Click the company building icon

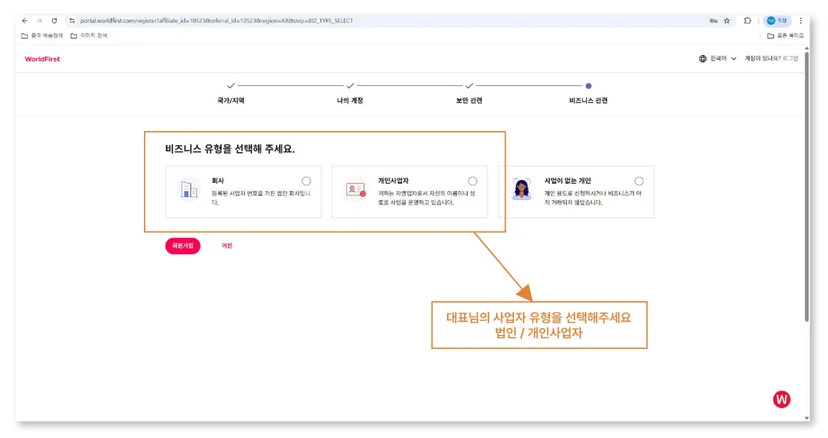pyautogui.click(x=189, y=189)
